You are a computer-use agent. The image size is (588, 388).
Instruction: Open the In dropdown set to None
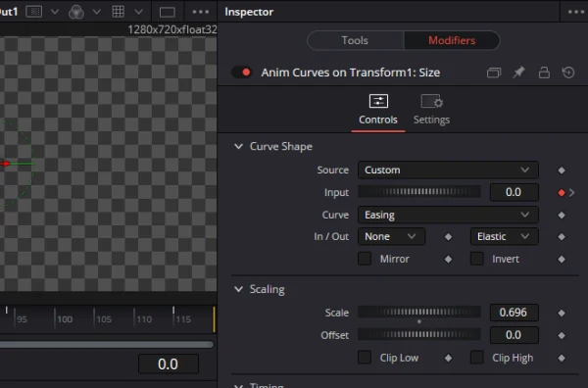coord(391,236)
